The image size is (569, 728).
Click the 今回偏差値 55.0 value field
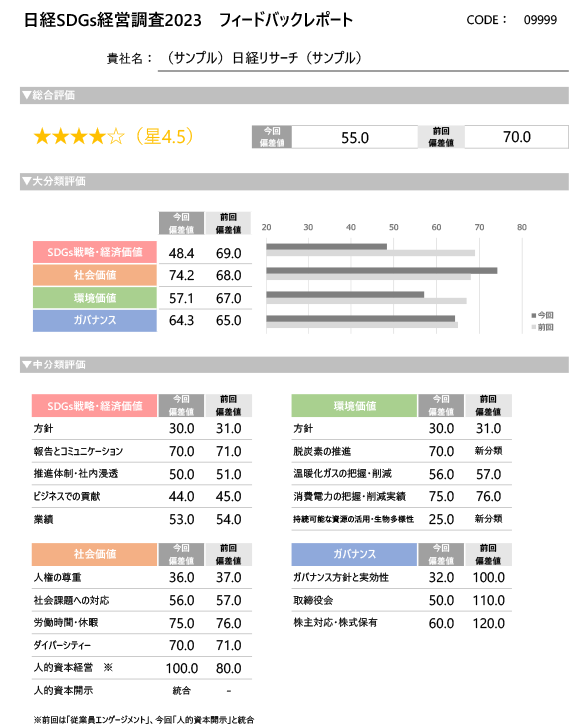tap(355, 137)
